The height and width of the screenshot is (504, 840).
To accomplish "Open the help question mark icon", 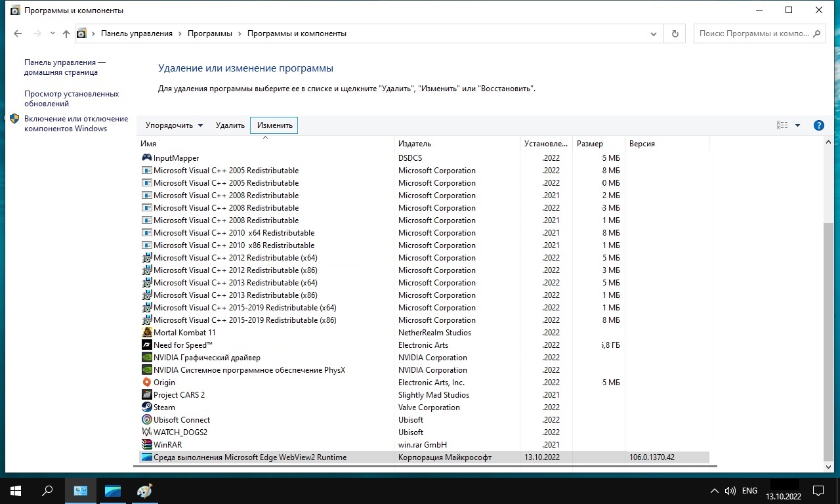I will coord(818,125).
